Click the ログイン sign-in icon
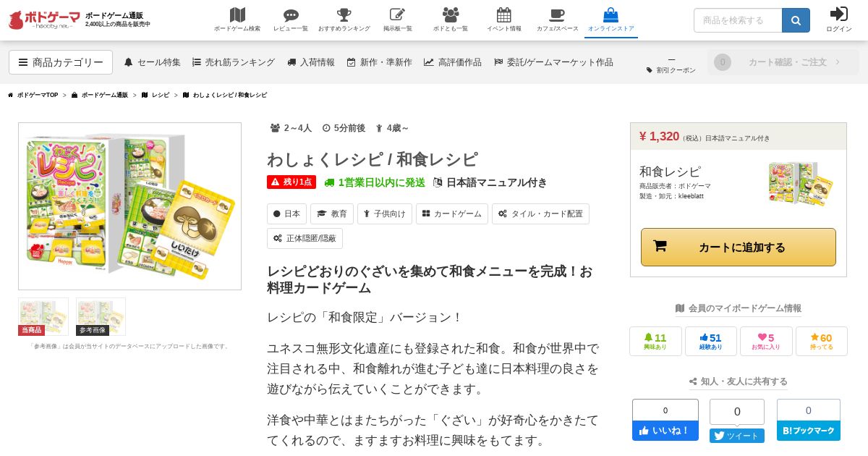868x456 pixels. click(x=839, y=20)
